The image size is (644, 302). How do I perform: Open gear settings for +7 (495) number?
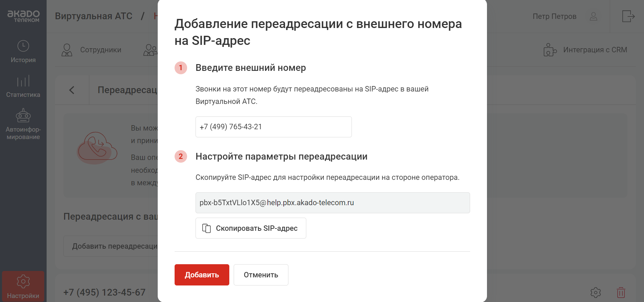point(596,292)
